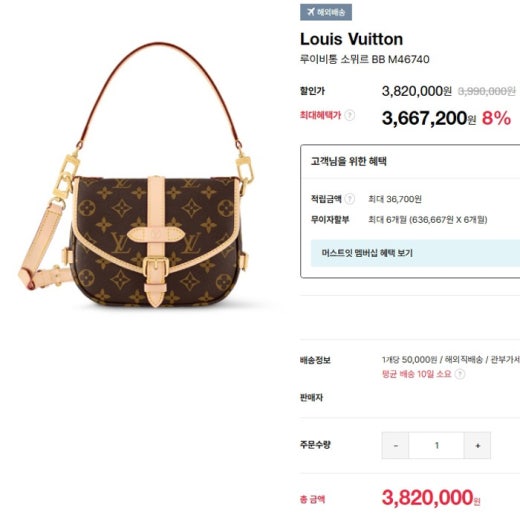
Task: Click the 8% discount rate label
Action: [496, 118]
